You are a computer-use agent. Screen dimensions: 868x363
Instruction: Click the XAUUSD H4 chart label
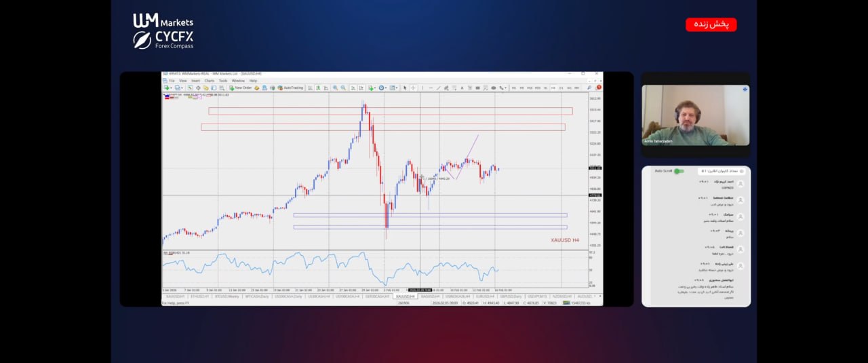click(565, 240)
